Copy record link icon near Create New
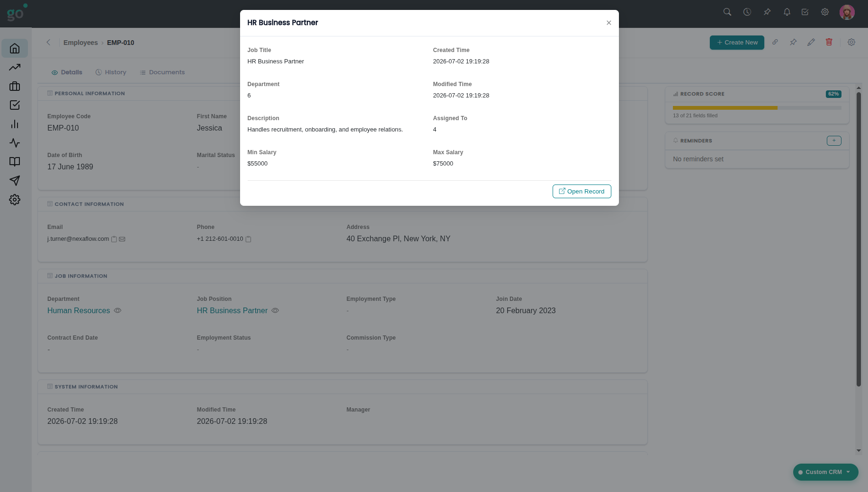The image size is (868, 492). point(775,42)
